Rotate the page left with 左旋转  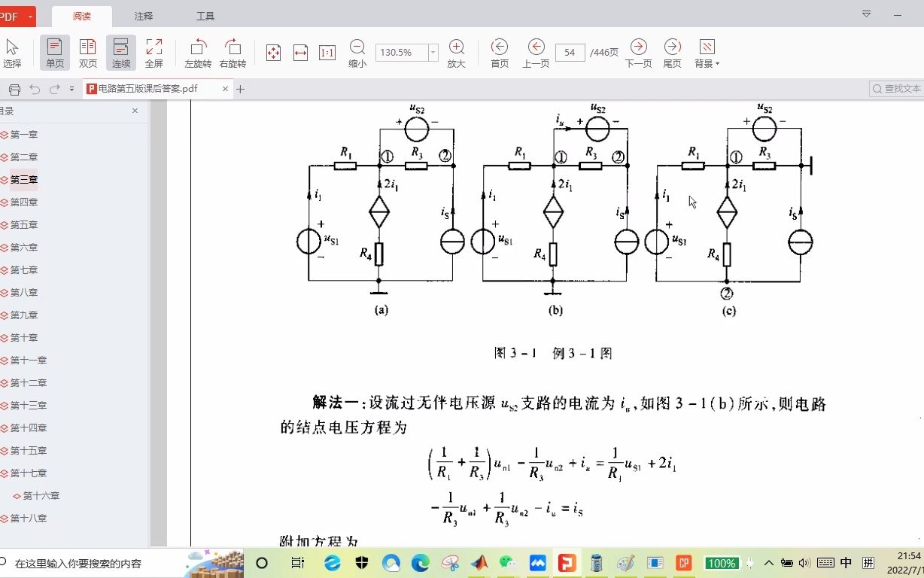click(197, 52)
